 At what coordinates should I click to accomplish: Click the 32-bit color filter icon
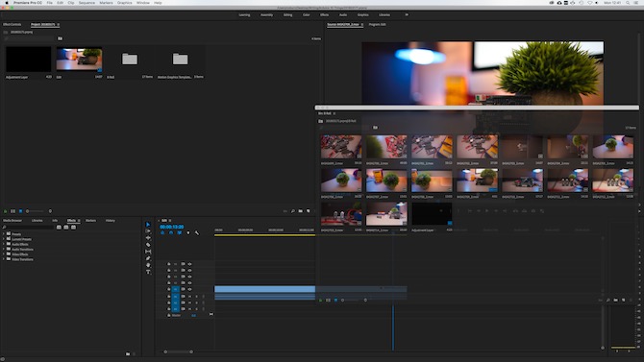point(65,227)
